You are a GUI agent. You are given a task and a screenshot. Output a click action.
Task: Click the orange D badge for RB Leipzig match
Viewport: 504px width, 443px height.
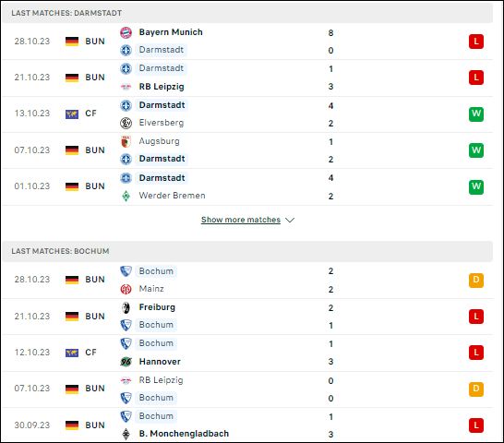point(476,389)
